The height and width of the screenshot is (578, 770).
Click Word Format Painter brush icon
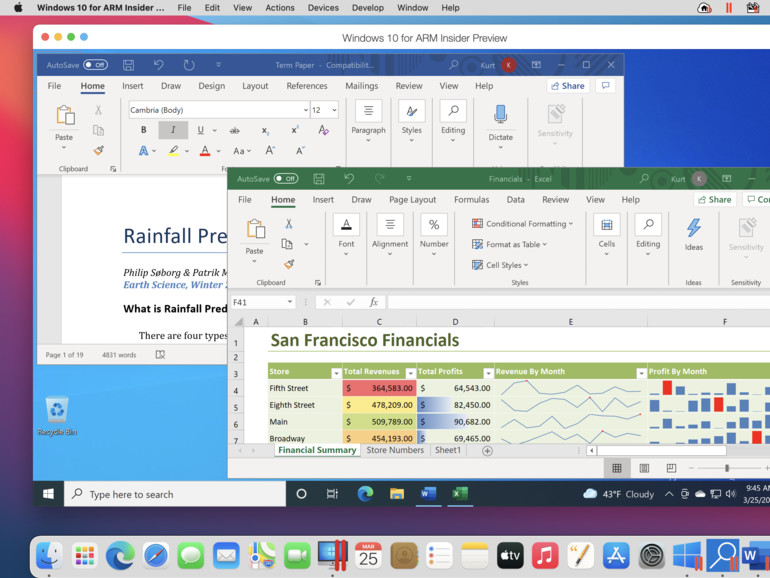click(x=99, y=150)
